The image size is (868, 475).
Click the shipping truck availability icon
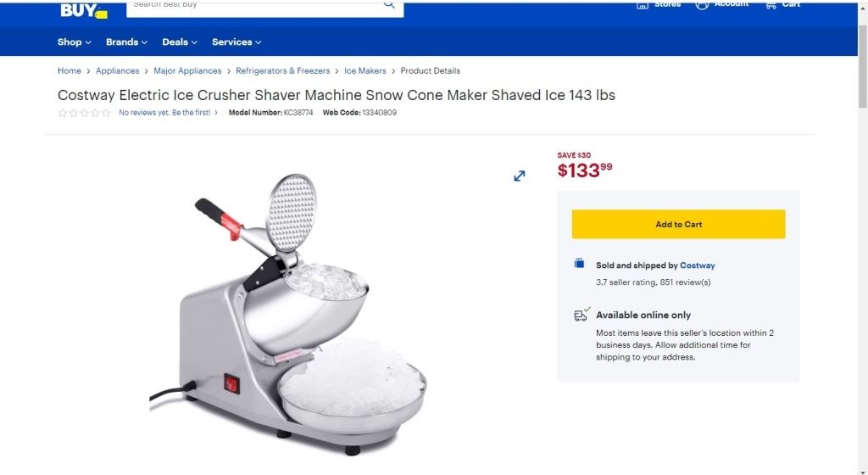[581, 315]
